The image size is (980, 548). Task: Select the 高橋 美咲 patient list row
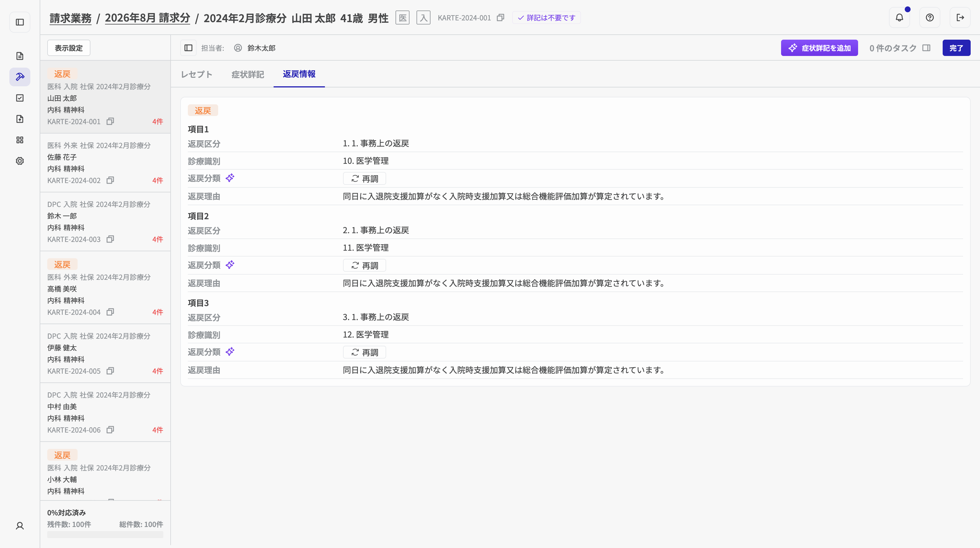[x=105, y=287]
